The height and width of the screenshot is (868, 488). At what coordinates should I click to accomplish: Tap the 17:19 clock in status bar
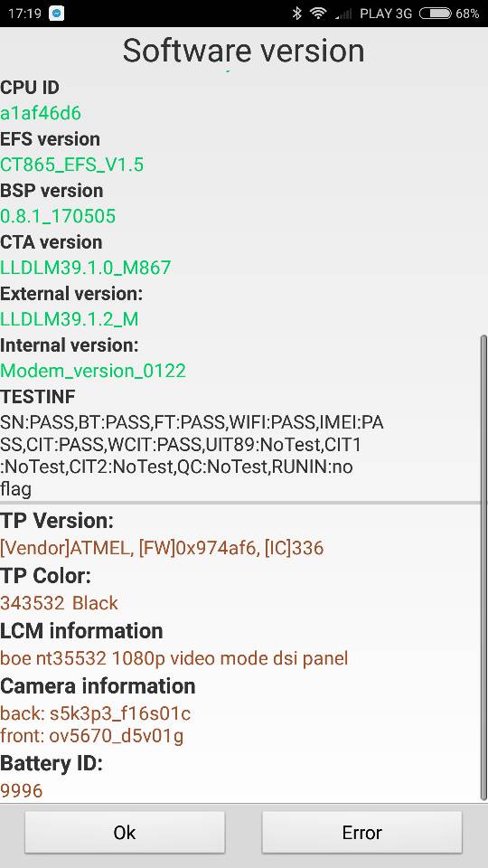pyautogui.click(x=25, y=14)
